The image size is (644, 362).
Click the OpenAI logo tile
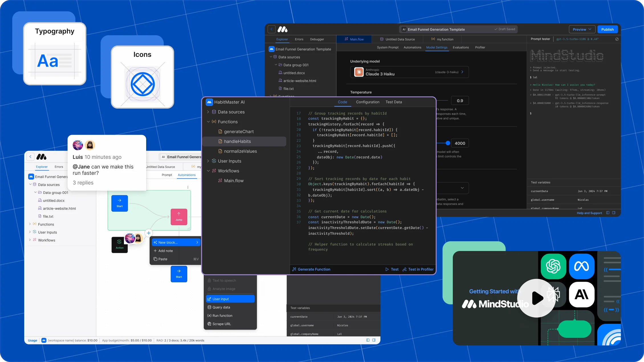point(553,266)
